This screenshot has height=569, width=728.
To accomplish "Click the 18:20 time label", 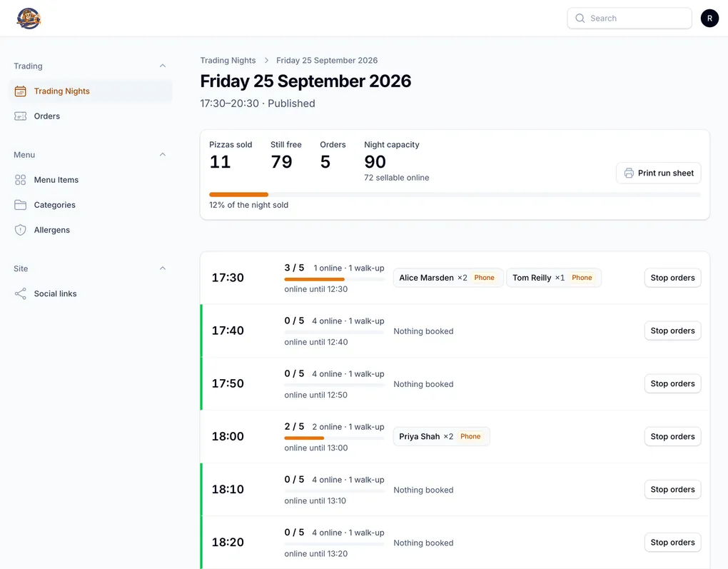I will click(228, 543).
